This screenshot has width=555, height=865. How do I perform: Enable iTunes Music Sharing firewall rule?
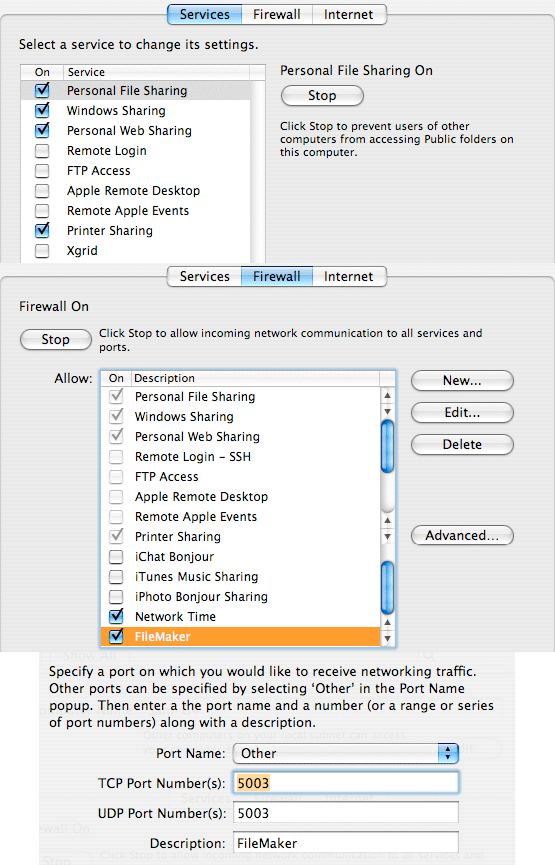tap(116, 576)
